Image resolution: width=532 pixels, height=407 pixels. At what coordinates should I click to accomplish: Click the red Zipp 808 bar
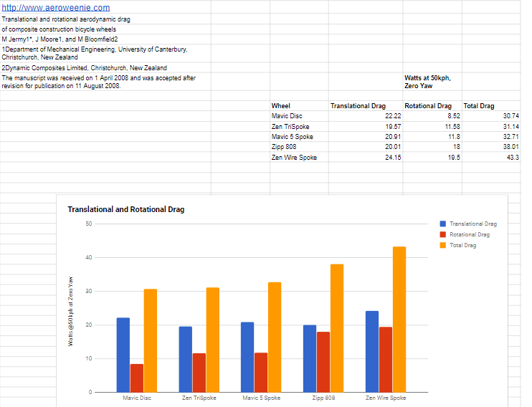tap(323, 362)
